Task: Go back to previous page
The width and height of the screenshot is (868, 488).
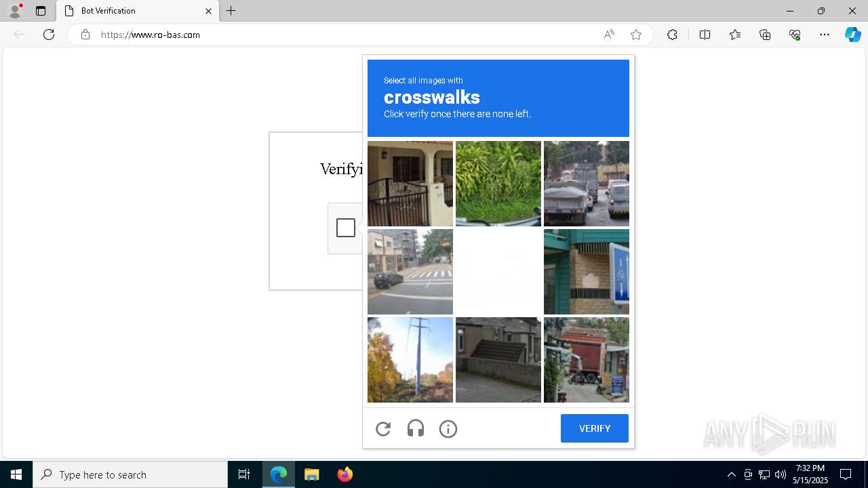Action: [x=19, y=35]
